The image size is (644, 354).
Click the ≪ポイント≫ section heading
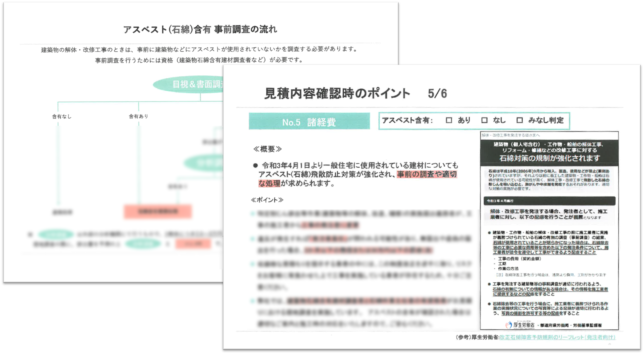pyautogui.click(x=267, y=200)
